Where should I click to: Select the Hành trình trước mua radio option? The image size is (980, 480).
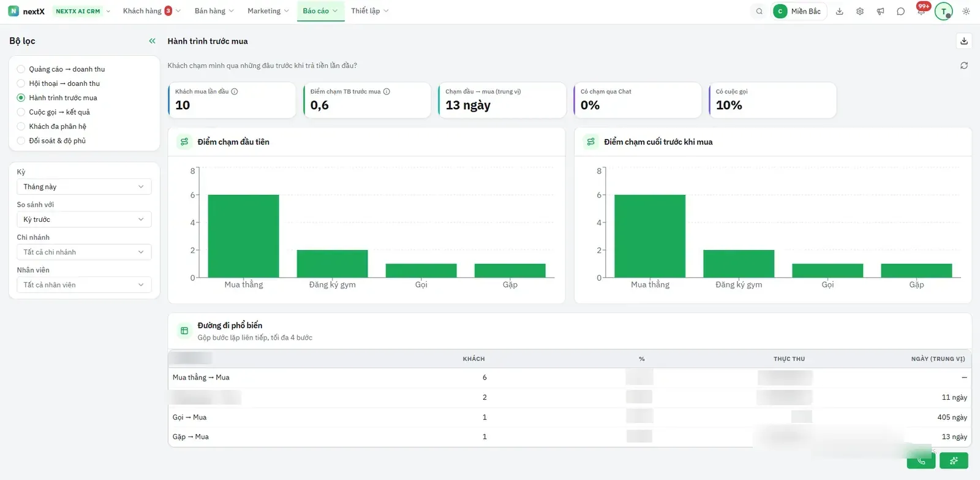pos(21,98)
